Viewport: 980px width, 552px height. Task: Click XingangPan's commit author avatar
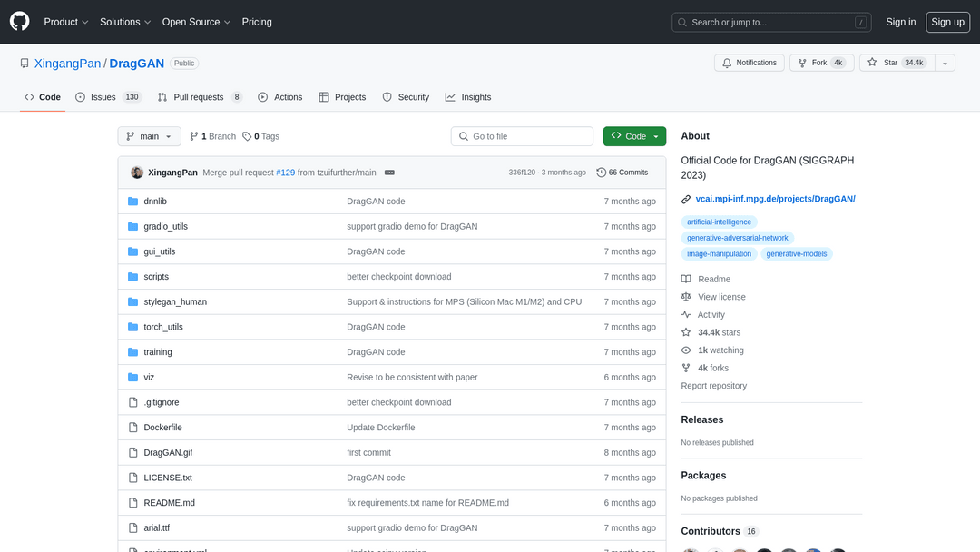tap(137, 172)
